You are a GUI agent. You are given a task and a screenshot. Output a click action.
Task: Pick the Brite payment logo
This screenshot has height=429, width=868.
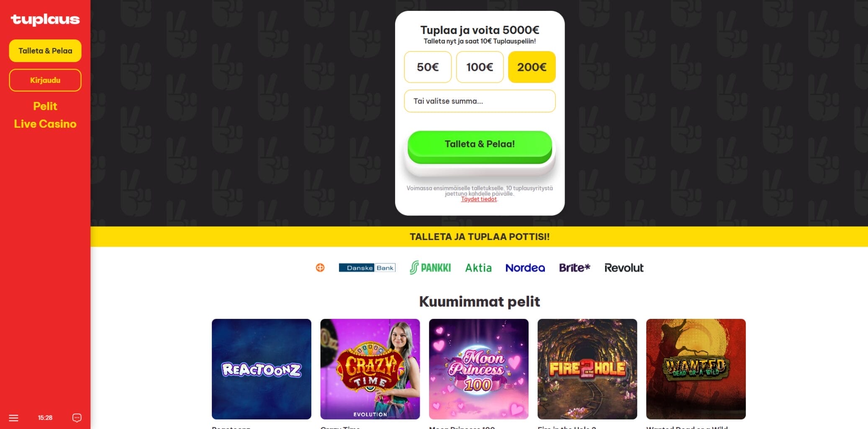(x=575, y=268)
